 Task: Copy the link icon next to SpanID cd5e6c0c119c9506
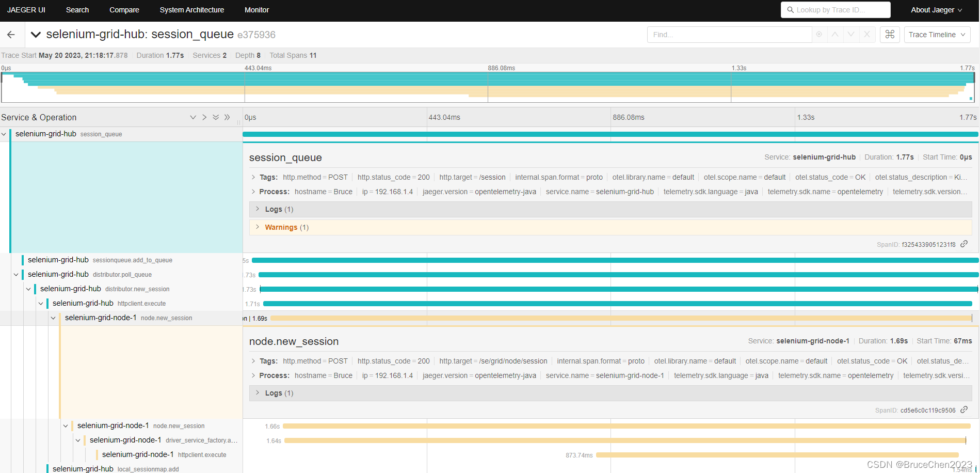tap(964, 409)
